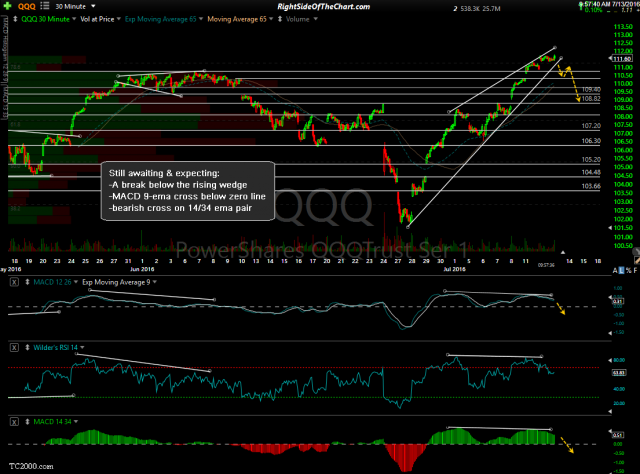Screen dimensions: 640x474
Task: Click the Jun 2016 date axis label
Action: 142,269
